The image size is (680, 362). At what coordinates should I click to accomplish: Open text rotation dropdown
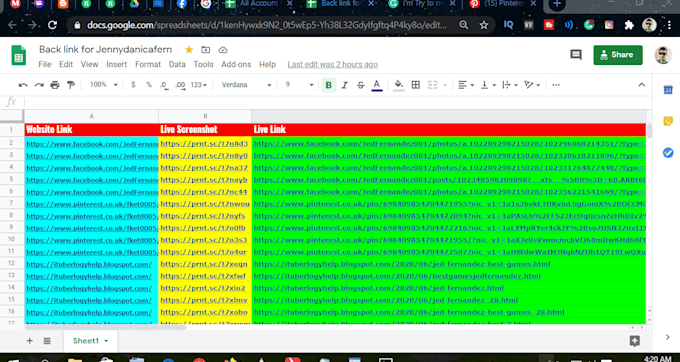click(x=532, y=85)
